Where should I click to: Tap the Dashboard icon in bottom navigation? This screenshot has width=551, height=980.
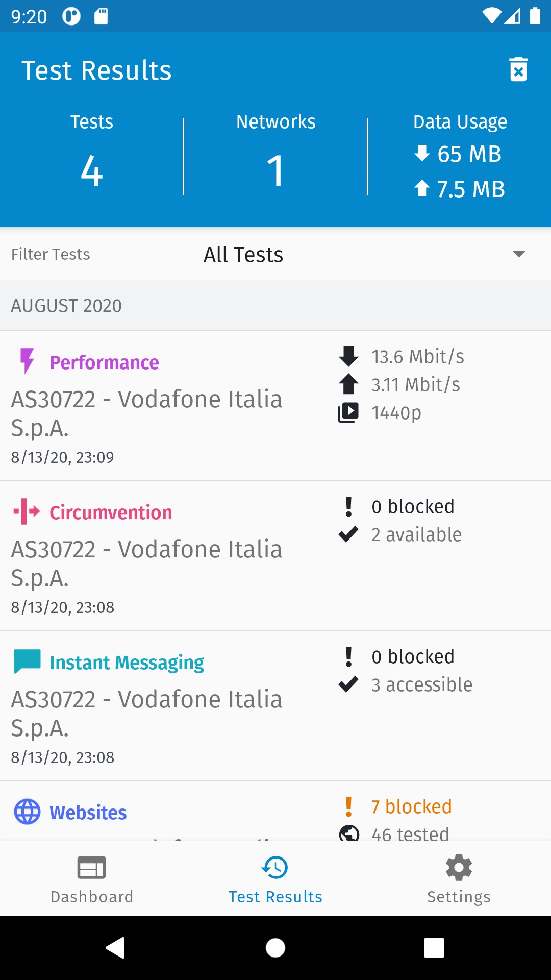coord(92,868)
